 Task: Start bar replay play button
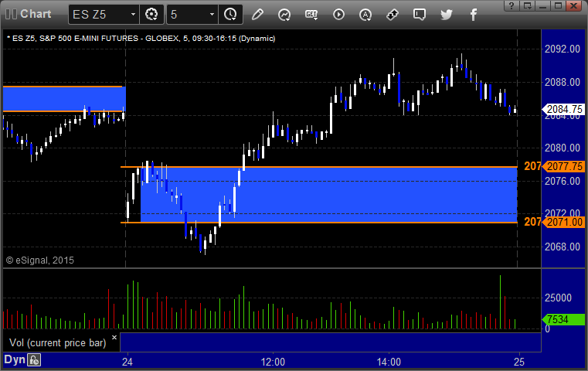(x=338, y=15)
